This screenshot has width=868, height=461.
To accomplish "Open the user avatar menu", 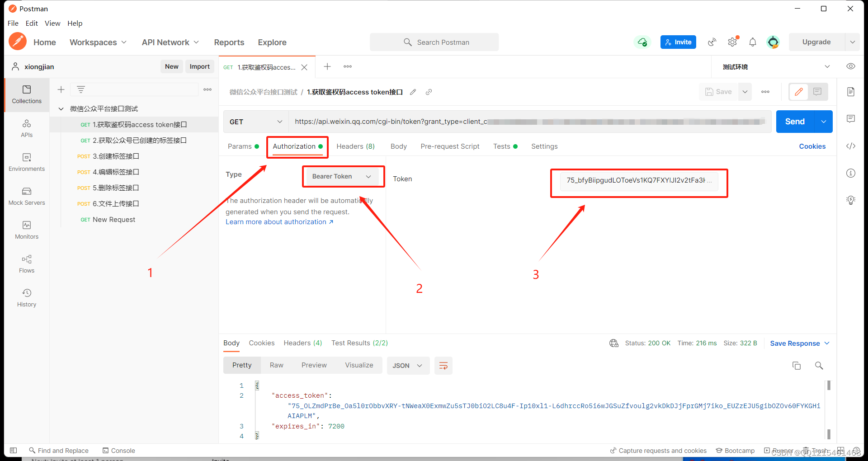I will 773,42.
